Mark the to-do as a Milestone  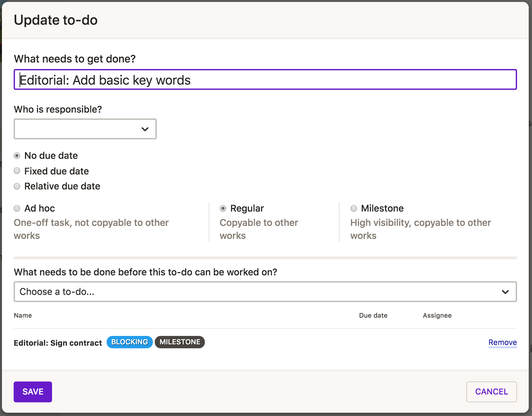click(x=354, y=208)
